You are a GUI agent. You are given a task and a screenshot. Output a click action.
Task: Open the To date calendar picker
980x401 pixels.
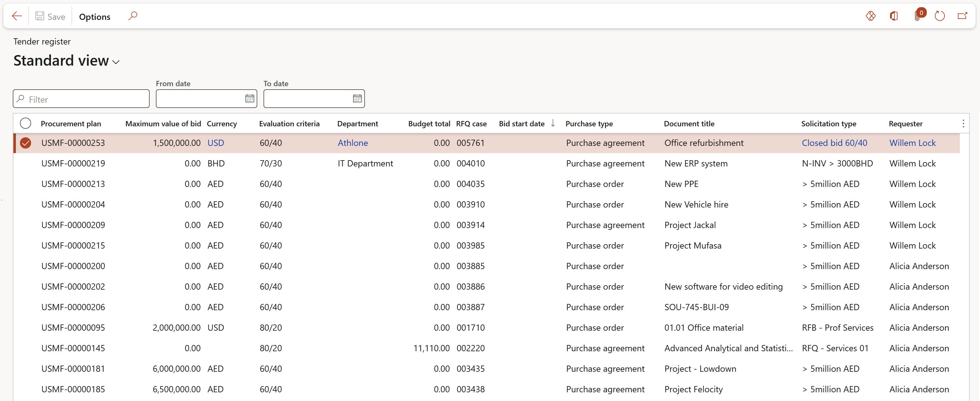click(357, 99)
